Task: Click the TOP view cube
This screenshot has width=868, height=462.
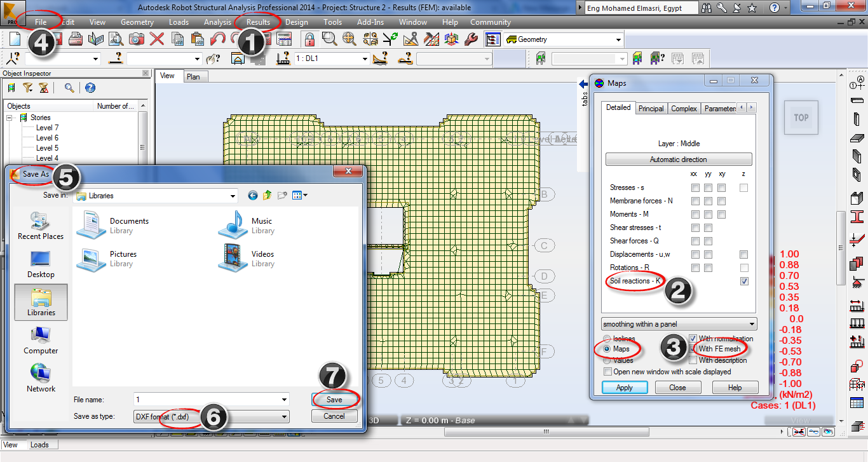Action: click(x=801, y=118)
